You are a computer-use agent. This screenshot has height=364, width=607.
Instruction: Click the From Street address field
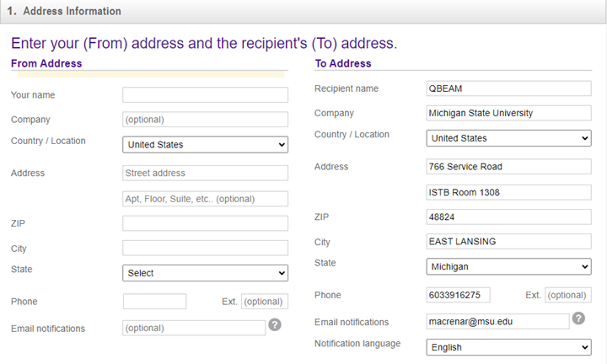pos(205,173)
